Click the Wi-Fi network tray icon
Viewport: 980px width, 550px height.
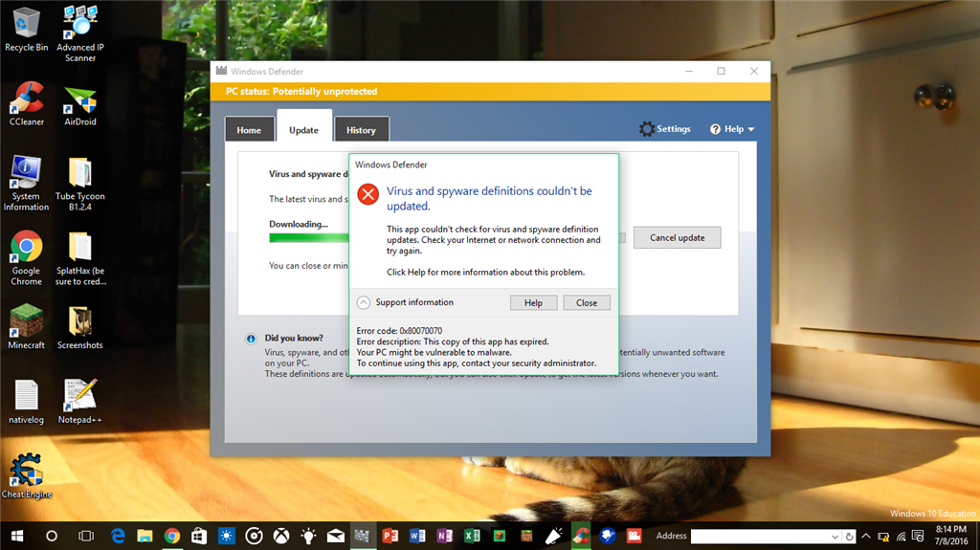[901, 536]
